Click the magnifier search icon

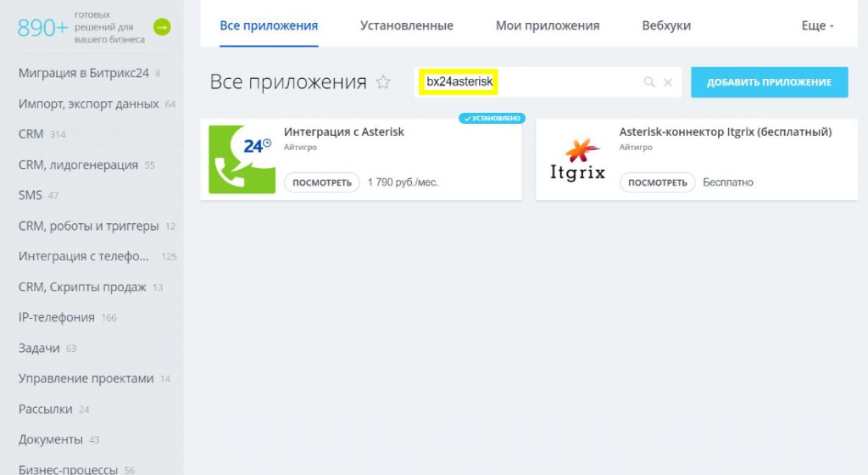pos(649,82)
